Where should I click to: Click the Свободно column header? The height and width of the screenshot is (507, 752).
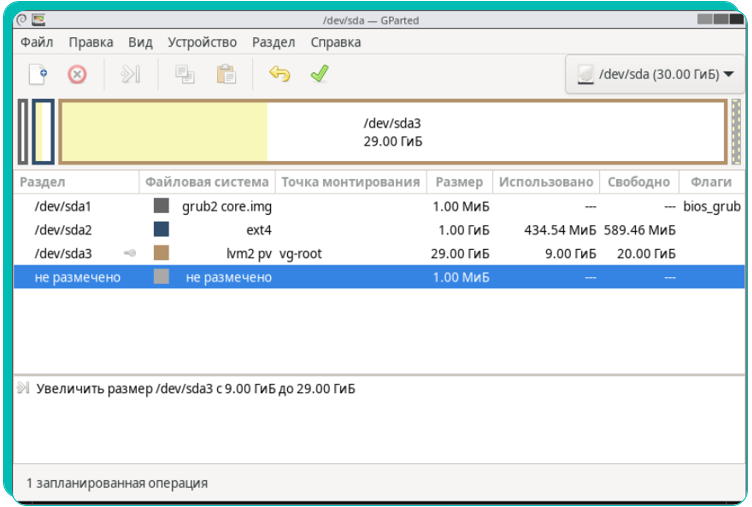[x=638, y=182]
